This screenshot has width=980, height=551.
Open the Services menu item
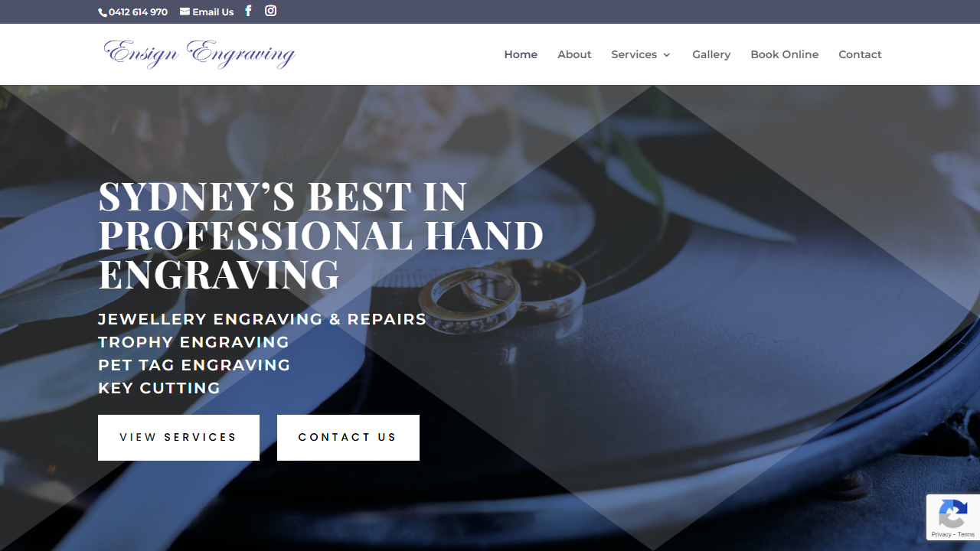pyautogui.click(x=634, y=54)
